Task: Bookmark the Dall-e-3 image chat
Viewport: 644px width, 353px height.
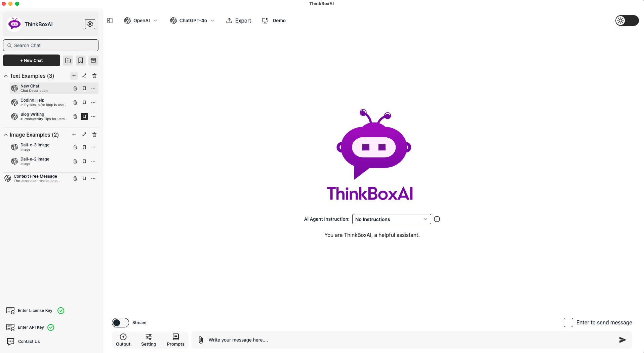Action: pyautogui.click(x=84, y=147)
